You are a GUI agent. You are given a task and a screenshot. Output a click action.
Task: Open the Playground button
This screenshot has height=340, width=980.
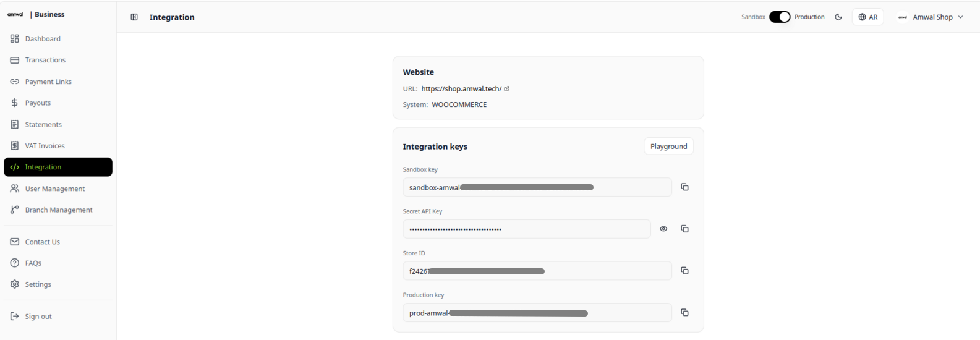pyautogui.click(x=668, y=147)
